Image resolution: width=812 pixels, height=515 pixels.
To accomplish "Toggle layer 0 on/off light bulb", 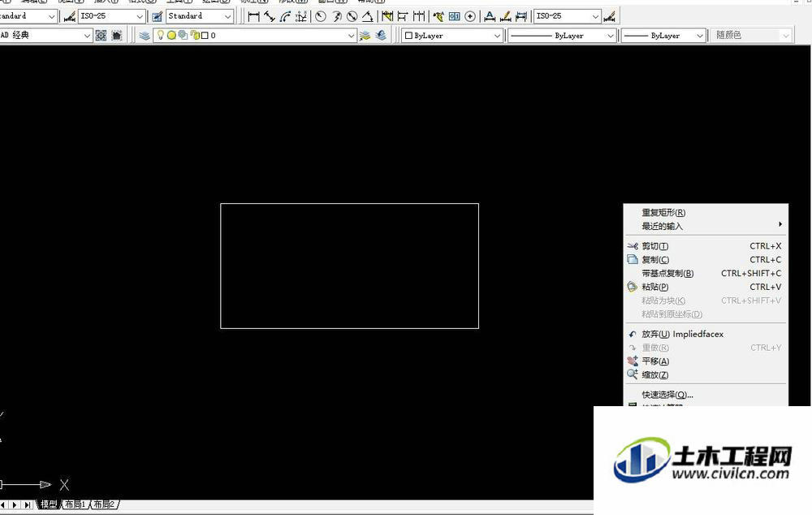I will 161,35.
